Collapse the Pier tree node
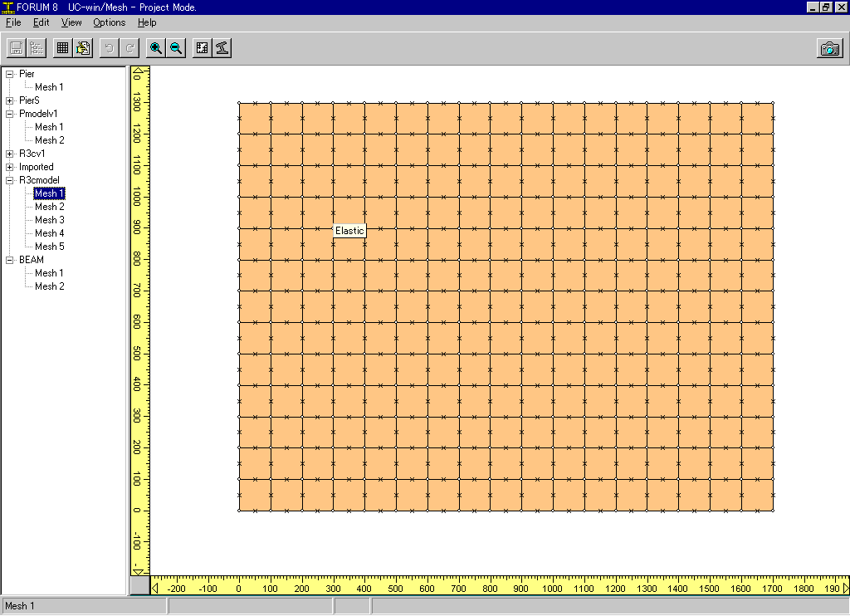 [9, 74]
